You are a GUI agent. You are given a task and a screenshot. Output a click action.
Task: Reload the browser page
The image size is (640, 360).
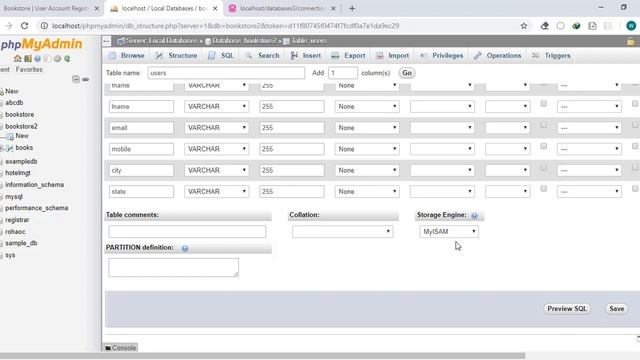(x=24, y=26)
